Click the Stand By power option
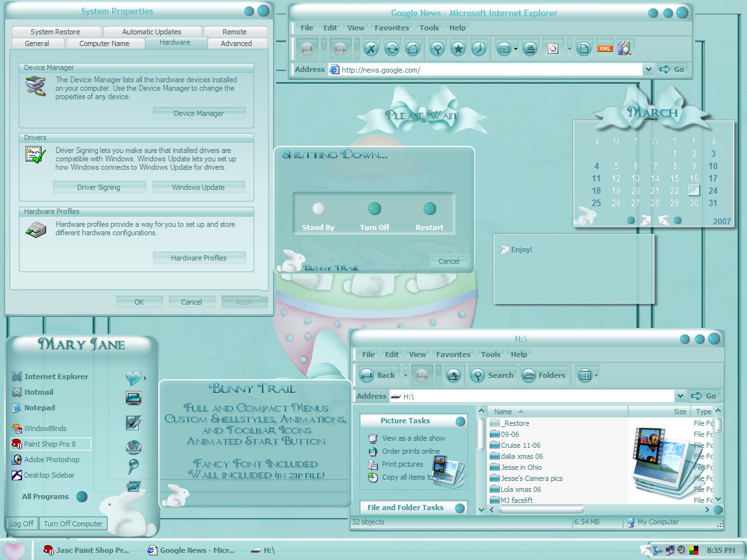Viewport: 747px width, 560px height. click(318, 209)
